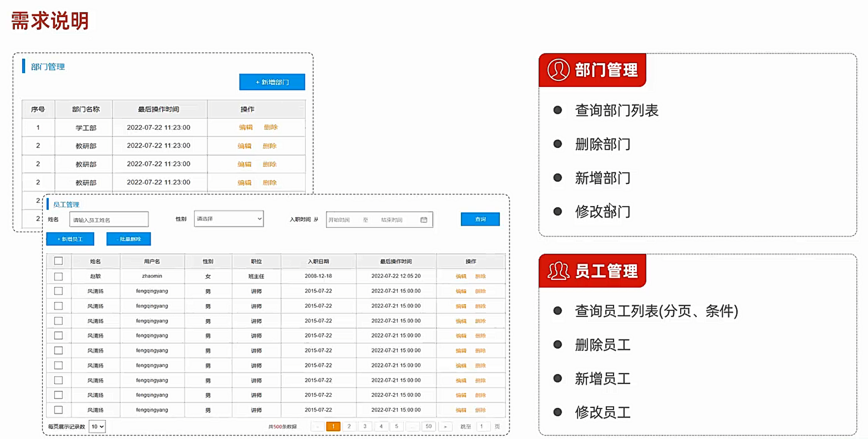The image size is (868, 439).
Task: Go to pagination page 50
Action: [x=429, y=427]
